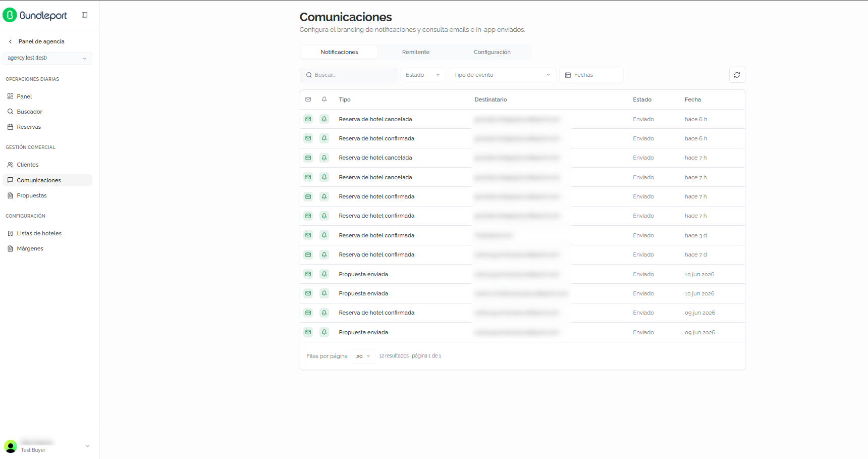Open Márgenes in the sidebar
The height and width of the screenshot is (459, 868).
(x=47, y=248)
